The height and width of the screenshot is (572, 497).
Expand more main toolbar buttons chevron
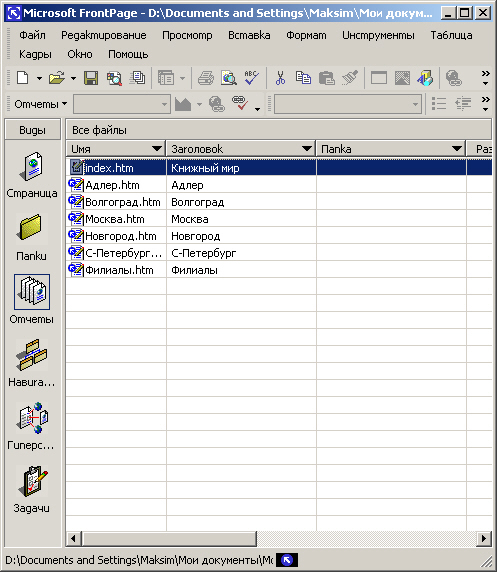click(x=485, y=78)
